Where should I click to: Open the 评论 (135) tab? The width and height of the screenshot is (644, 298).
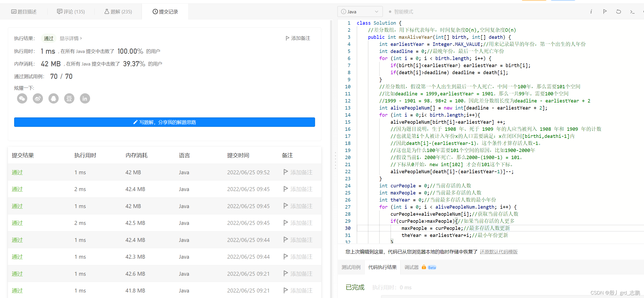[71, 12]
